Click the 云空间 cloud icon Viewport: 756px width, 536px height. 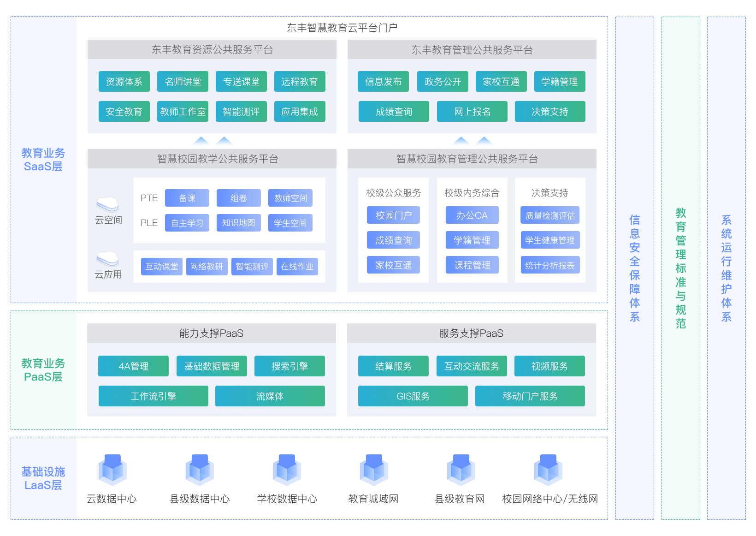[107, 204]
